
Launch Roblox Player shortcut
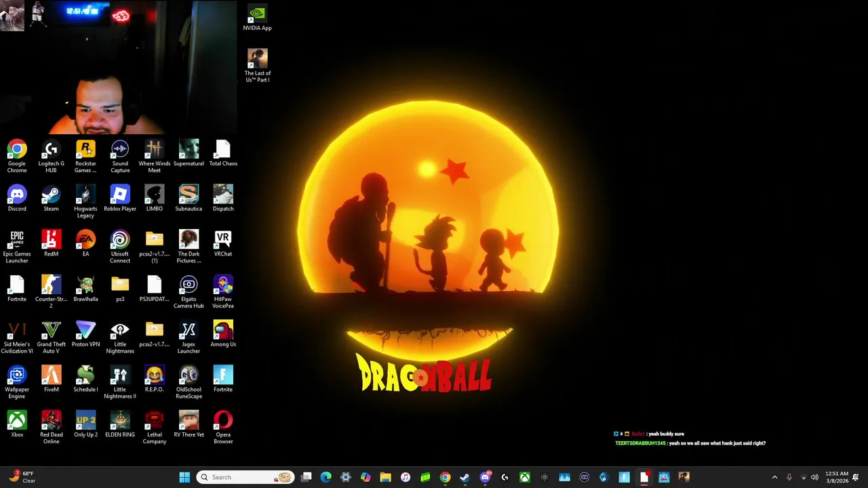120,199
